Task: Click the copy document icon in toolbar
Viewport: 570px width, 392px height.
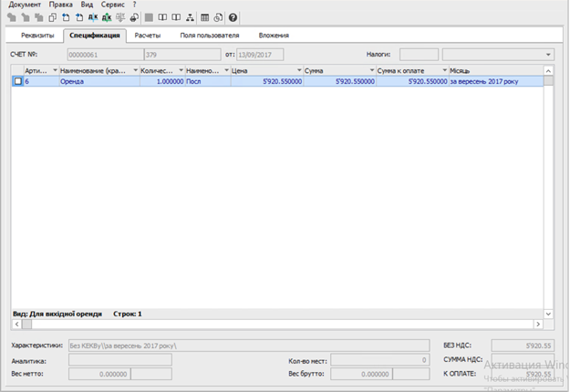Action: [x=52, y=17]
